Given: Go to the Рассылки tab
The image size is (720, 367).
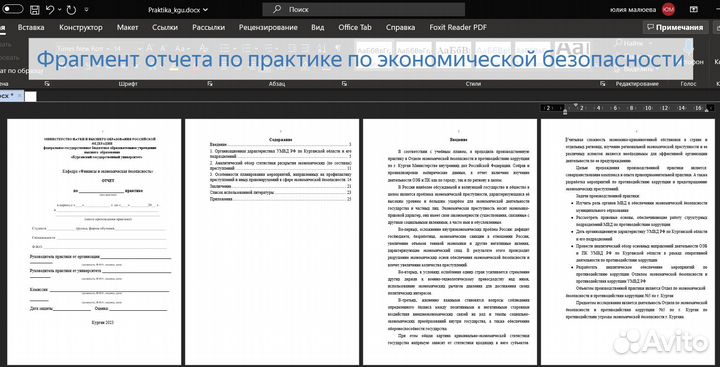Looking at the screenshot, I should pyautogui.click(x=208, y=28).
